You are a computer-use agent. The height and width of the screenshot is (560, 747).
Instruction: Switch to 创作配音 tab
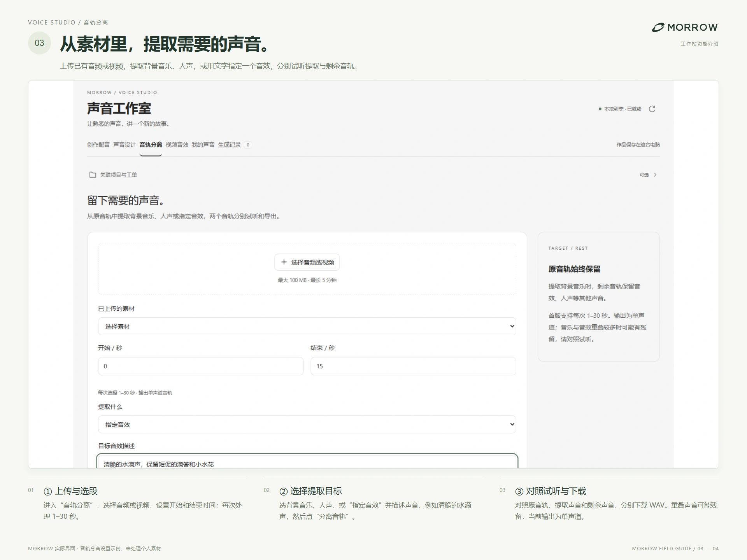[x=98, y=145]
